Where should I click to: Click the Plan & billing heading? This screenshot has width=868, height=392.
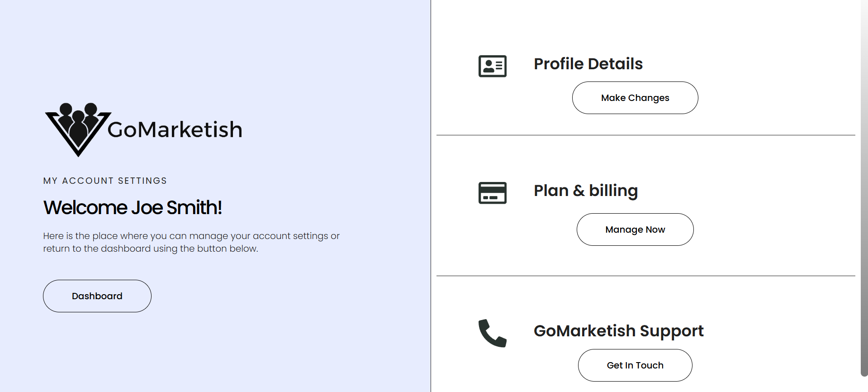click(x=586, y=191)
